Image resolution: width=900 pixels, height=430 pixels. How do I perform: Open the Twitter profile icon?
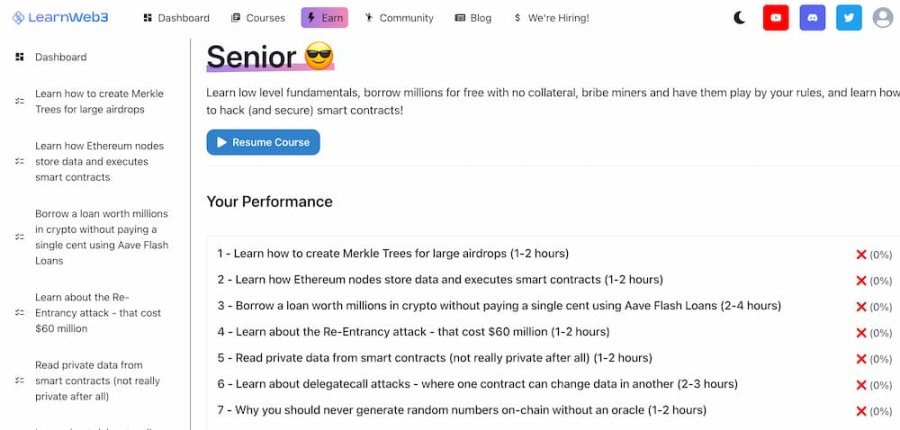(x=848, y=17)
